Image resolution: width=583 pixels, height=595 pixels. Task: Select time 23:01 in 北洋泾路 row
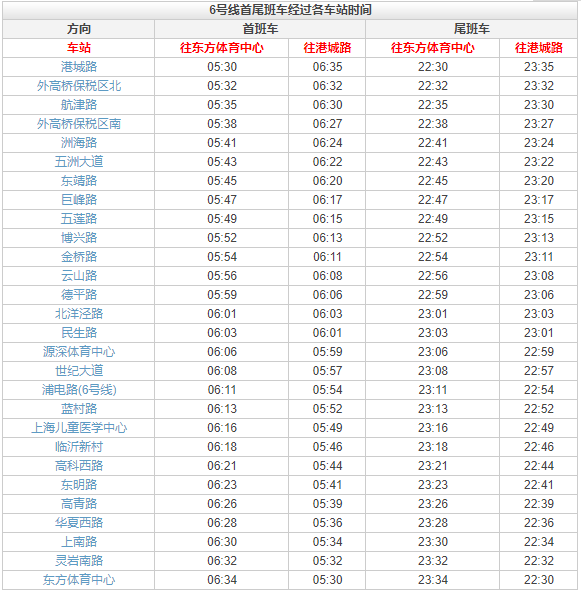[433, 313]
